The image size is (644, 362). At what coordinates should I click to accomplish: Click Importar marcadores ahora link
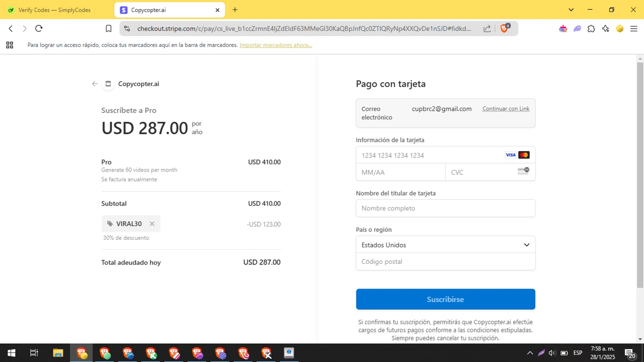point(276,45)
